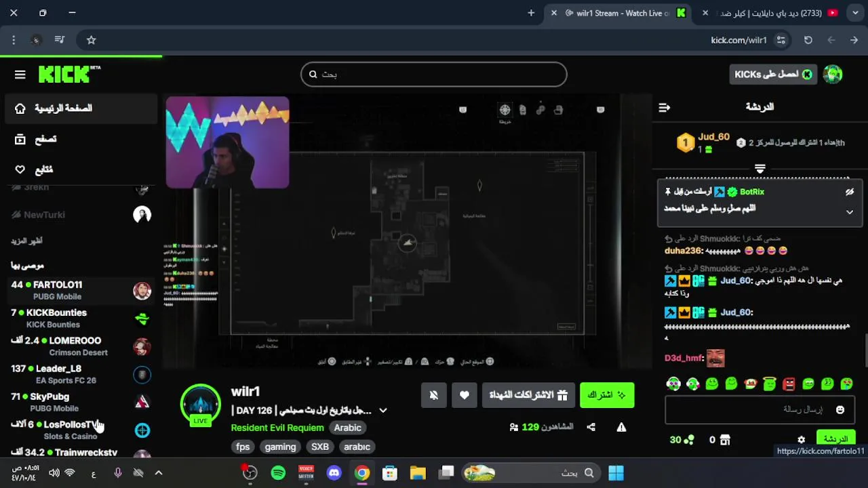The width and height of the screenshot is (868, 488).
Task: Go to the Home page in sidebar
Action: click(81, 108)
